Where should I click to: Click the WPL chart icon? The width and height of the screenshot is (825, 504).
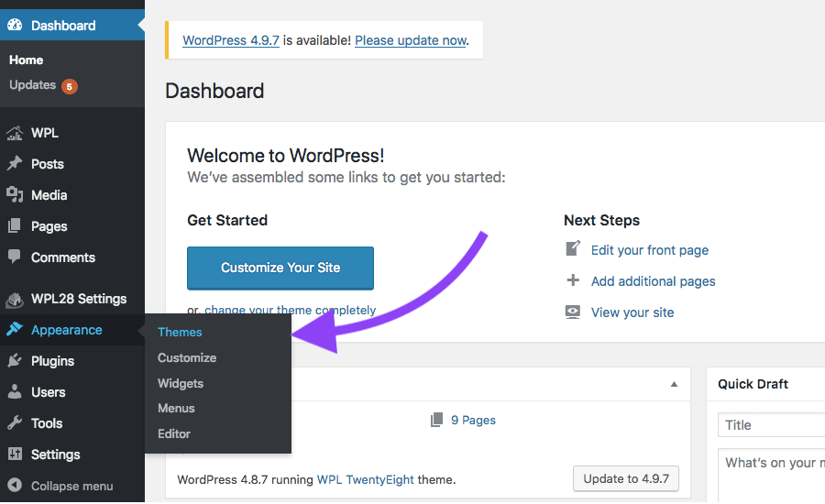tap(15, 133)
